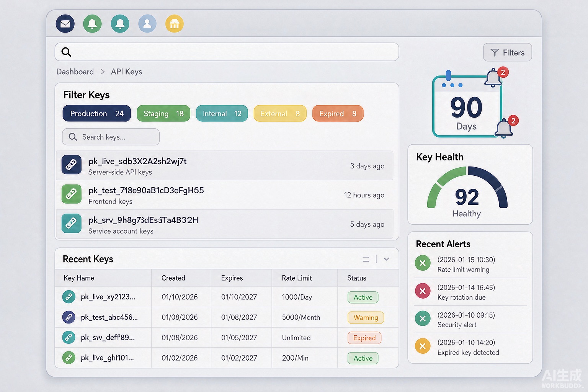The height and width of the screenshot is (392, 588).
Task: Open the Filters button
Action: point(508,52)
